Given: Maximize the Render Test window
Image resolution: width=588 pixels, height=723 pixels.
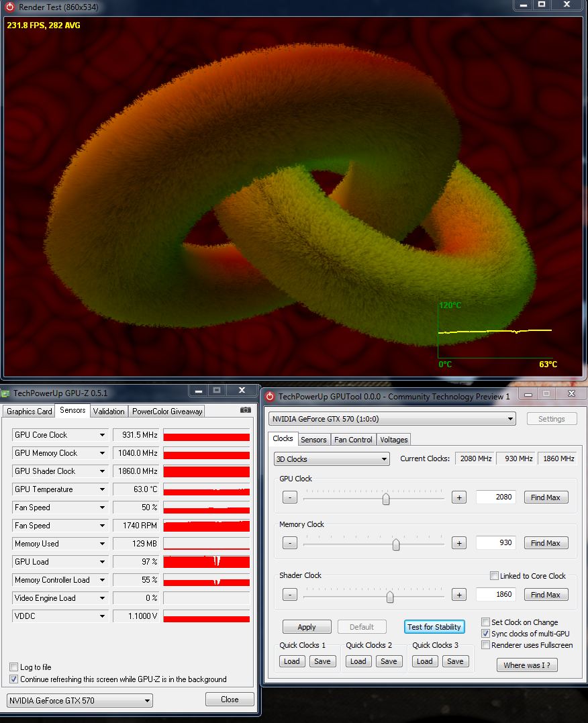Looking at the screenshot, I should (x=542, y=5).
